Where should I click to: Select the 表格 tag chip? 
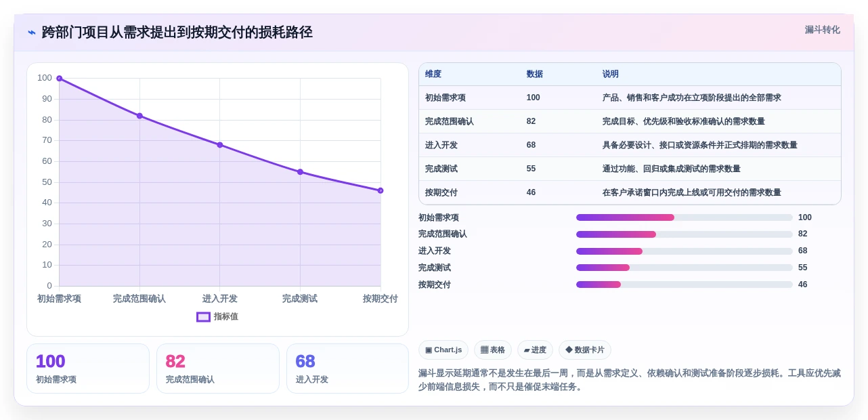coord(493,350)
